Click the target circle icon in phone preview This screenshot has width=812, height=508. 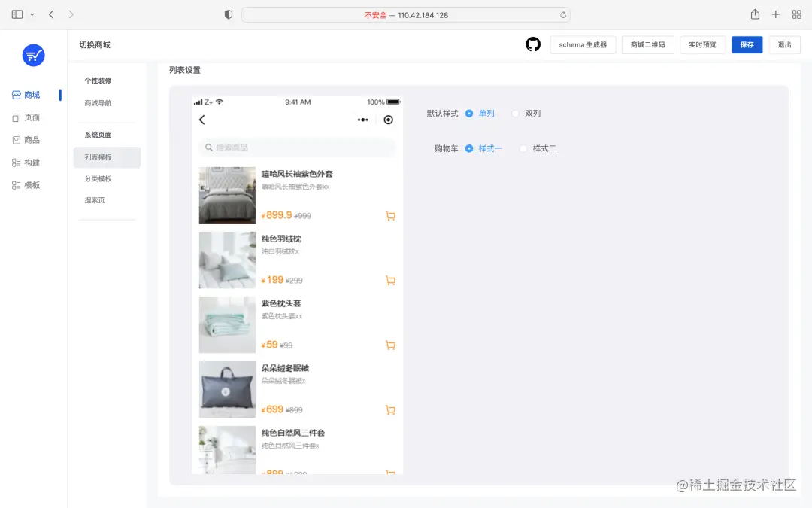389,120
